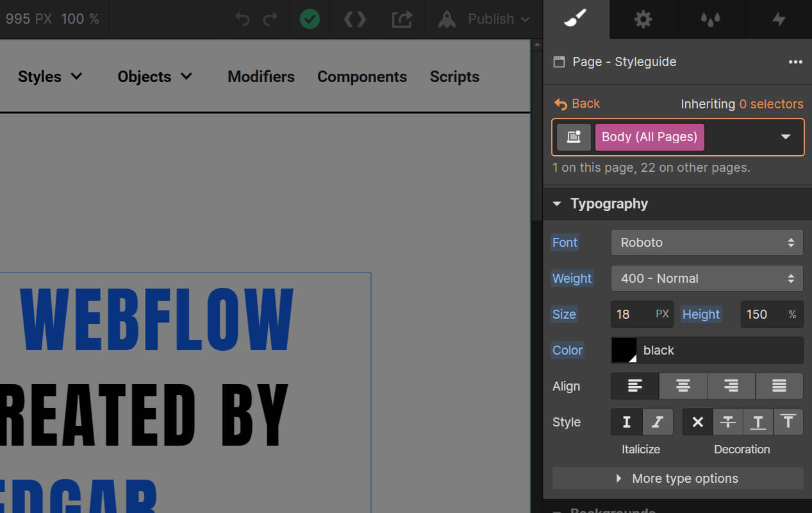
Task: Click the Weight property label
Action: (572, 278)
